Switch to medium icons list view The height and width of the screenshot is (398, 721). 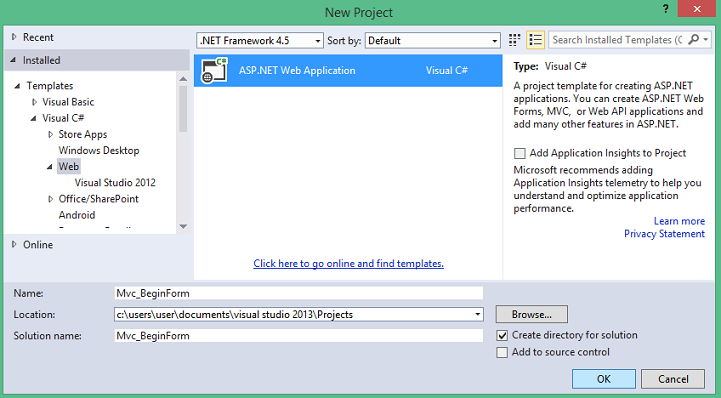(535, 40)
